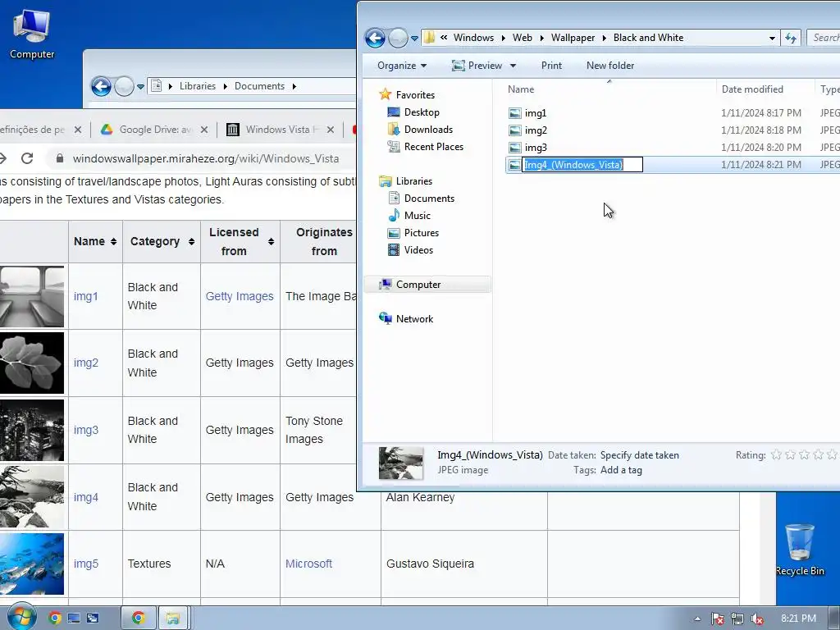Open the Preview dropdown arrow
Image resolution: width=840 pixels, height=630 pixels.
pos(513,66)
